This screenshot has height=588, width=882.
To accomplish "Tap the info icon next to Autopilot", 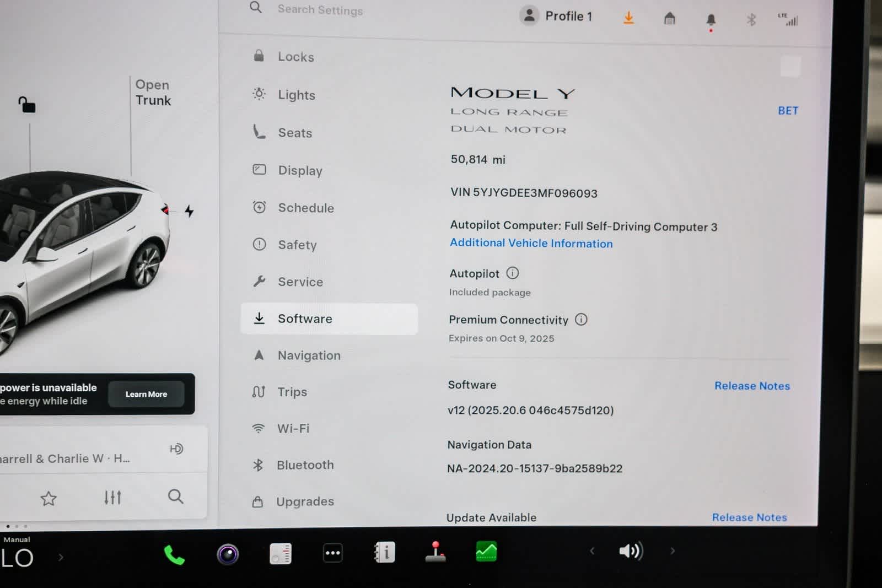I will coord(513,273).
